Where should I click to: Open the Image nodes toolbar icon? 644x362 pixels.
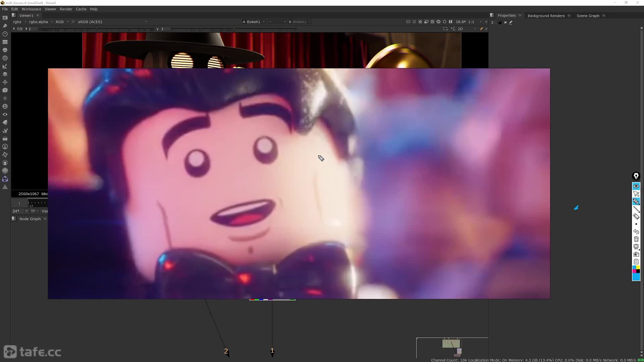pyautogui.click(x=5, y=18)
